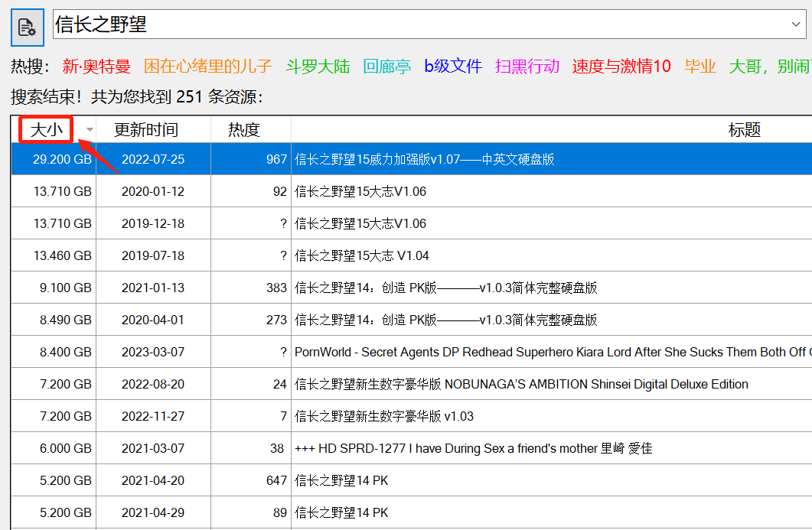Click the popularity value 273
This screenshot has width=812, height=530.
276,320
